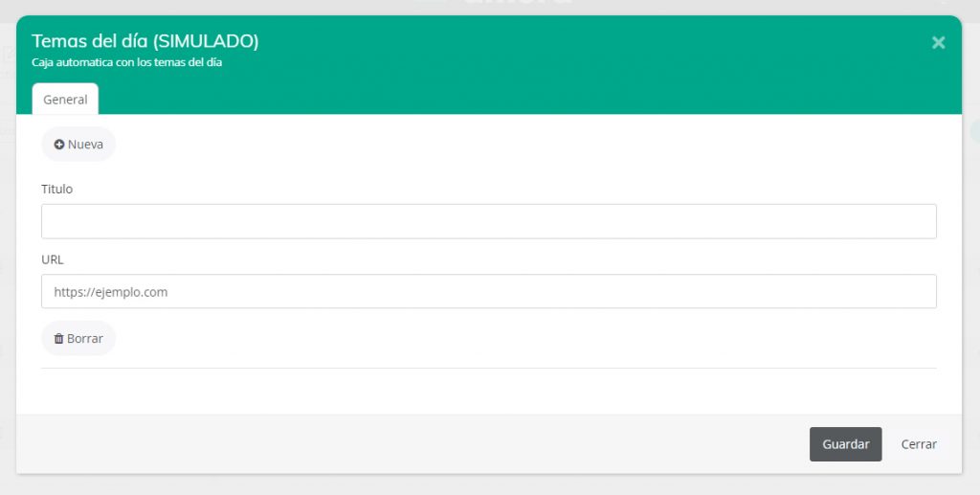Click the trash can icon beside Borrar
The height and width of the screenshot is (495, 980).
coord(58,339)
